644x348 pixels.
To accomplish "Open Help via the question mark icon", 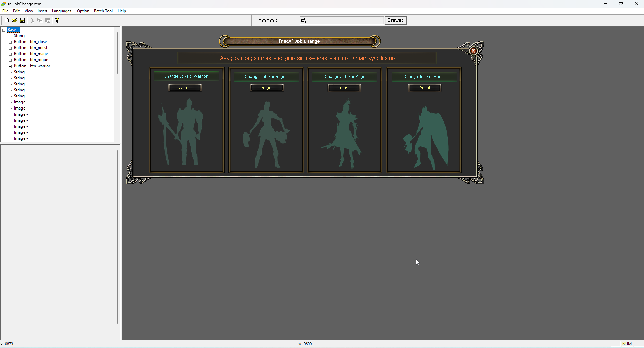I will coord(57,20).
